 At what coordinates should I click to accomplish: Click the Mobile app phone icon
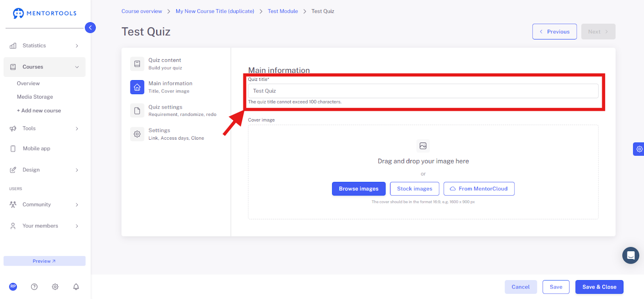(x=13, y=149)
